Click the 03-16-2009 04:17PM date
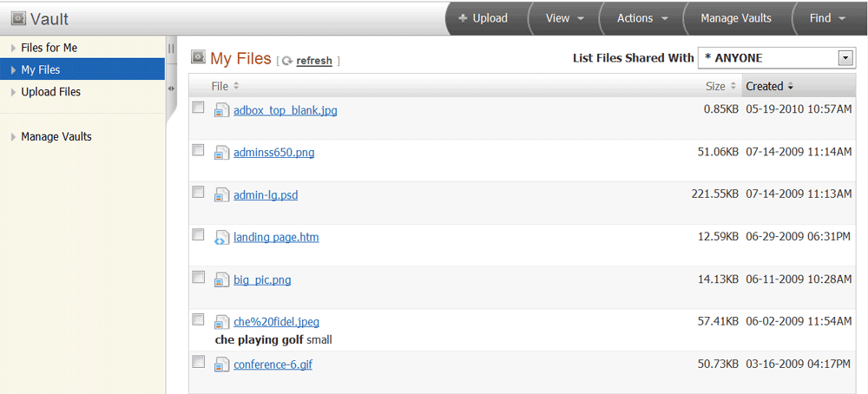This screenshot has height=394, width=868. tap(799, 364)
